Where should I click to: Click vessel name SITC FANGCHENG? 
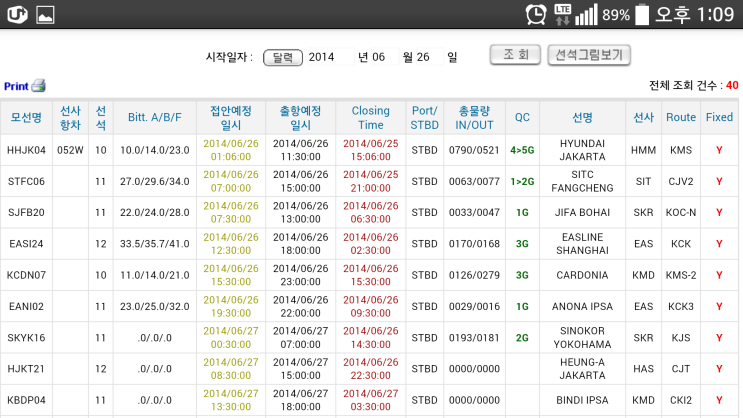(582, 181)
